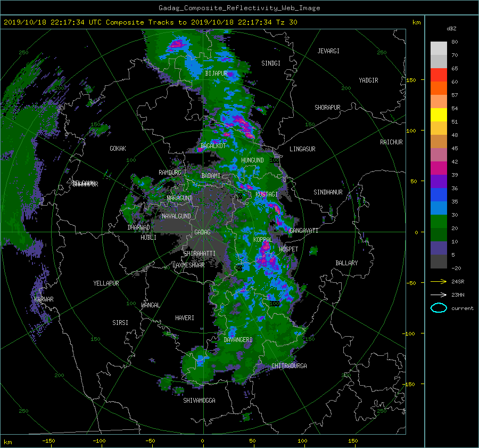
Task: Click the KOPPAL city label
Action: pos(263,240)
